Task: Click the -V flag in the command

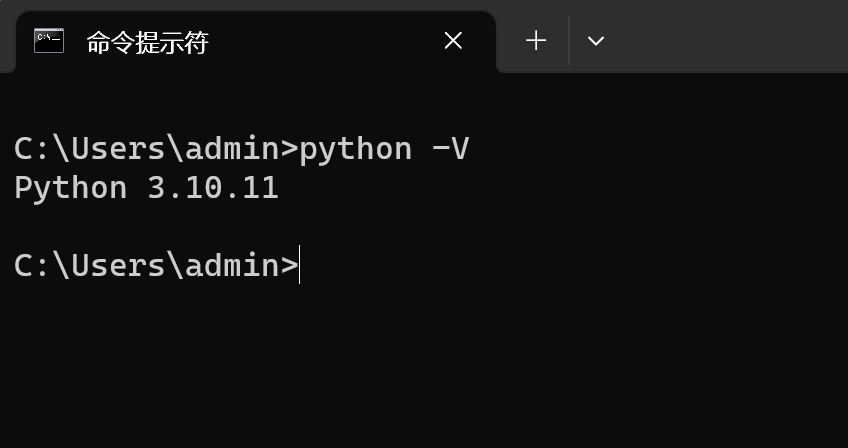Action: tap(450, 149)
